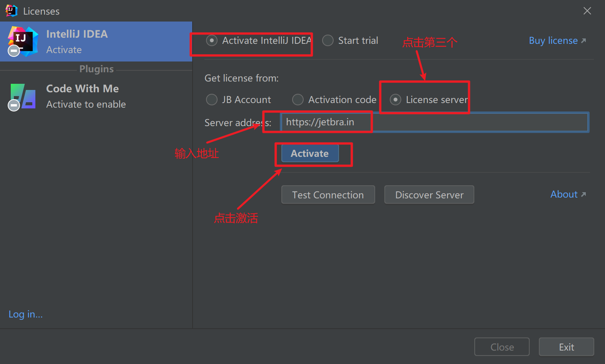
Task: Click the Log in... link
Action: coord(26,314)
